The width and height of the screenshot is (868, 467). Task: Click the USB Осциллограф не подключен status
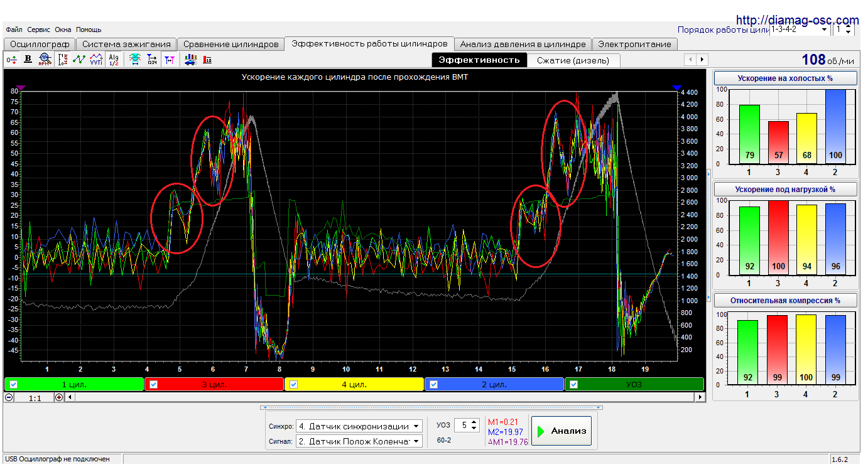[57, 459]
